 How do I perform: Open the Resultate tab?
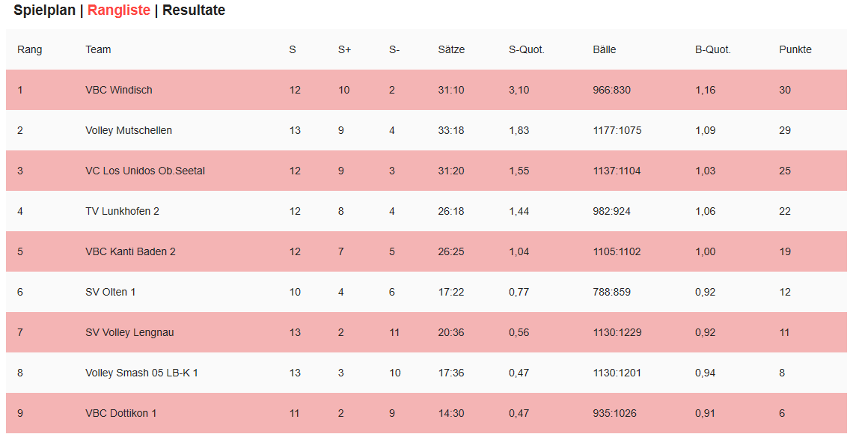point(194,10)
